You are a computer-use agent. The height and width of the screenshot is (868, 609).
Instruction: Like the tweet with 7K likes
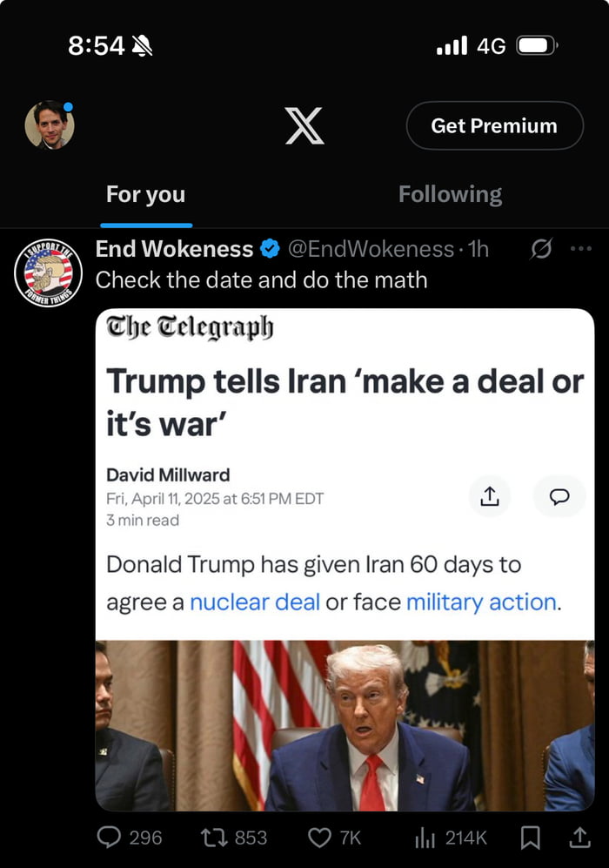pyautogui.click(x=319, y=838)
